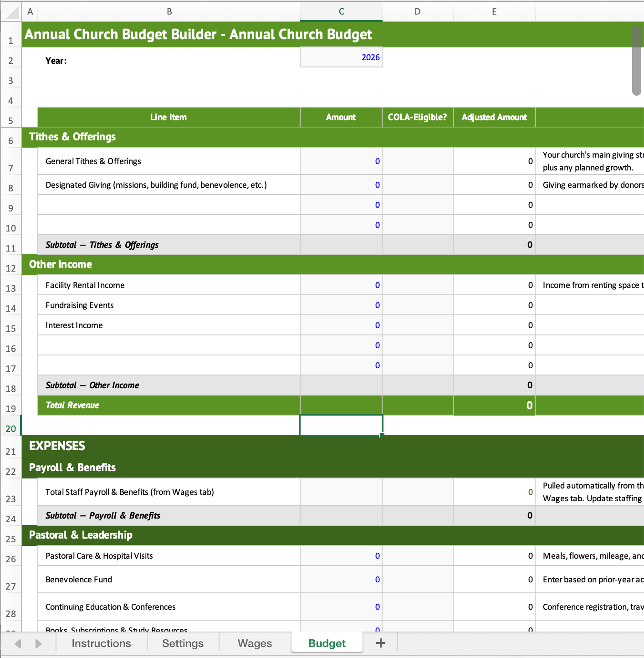Select Fundraising Events amount cell

click(x=341, y=305)
